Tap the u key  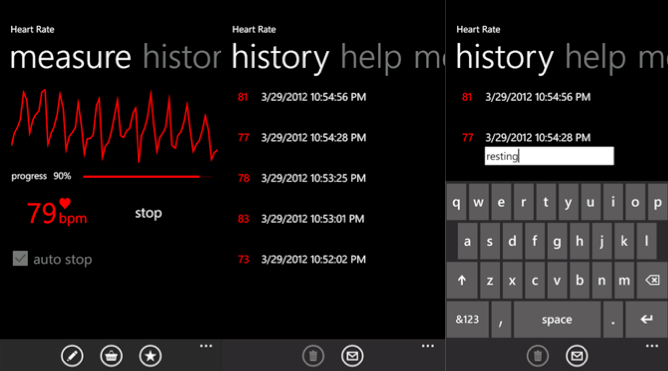click(x=590, y=202)
